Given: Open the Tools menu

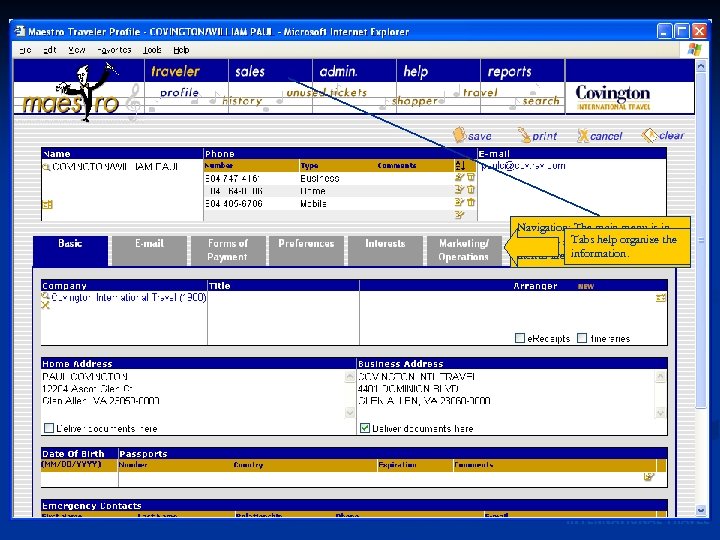Looking at the screenshot, I should [152, 50].
